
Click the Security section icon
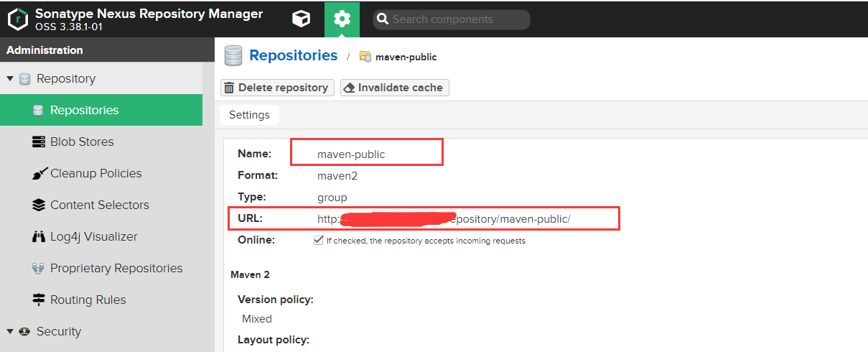[x=25, y=331]
